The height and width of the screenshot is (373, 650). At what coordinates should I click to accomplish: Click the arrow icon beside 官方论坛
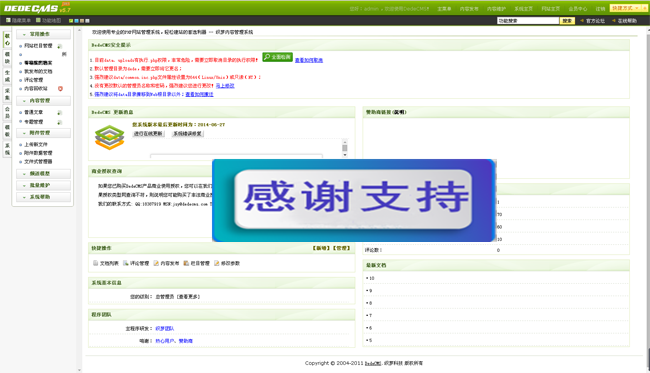coord(582,21)
